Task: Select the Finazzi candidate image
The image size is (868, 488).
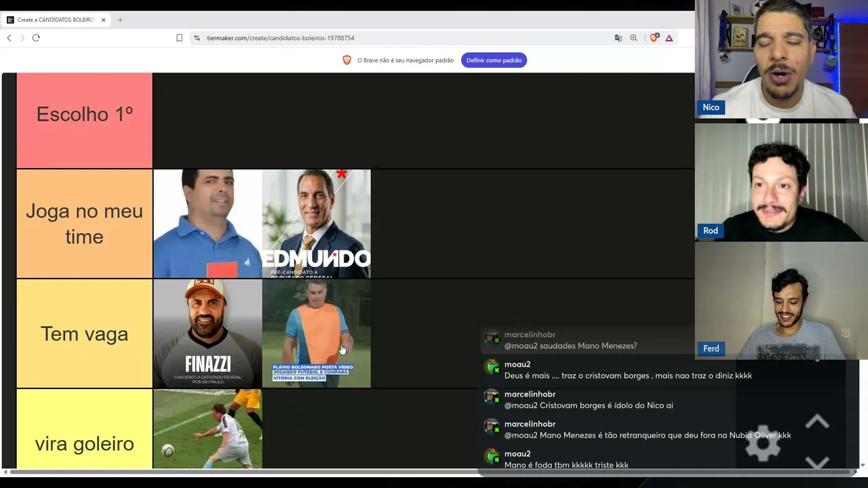Action: coord(208,333)
